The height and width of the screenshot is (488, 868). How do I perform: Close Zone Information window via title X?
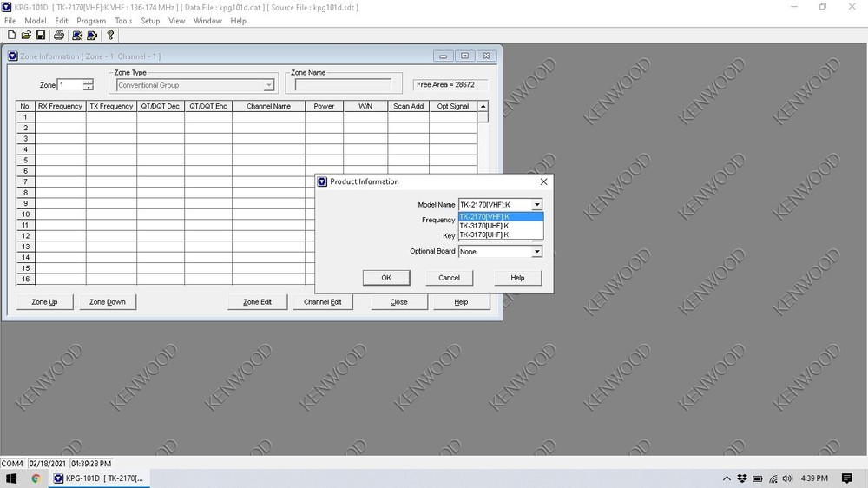pos(486,56)
